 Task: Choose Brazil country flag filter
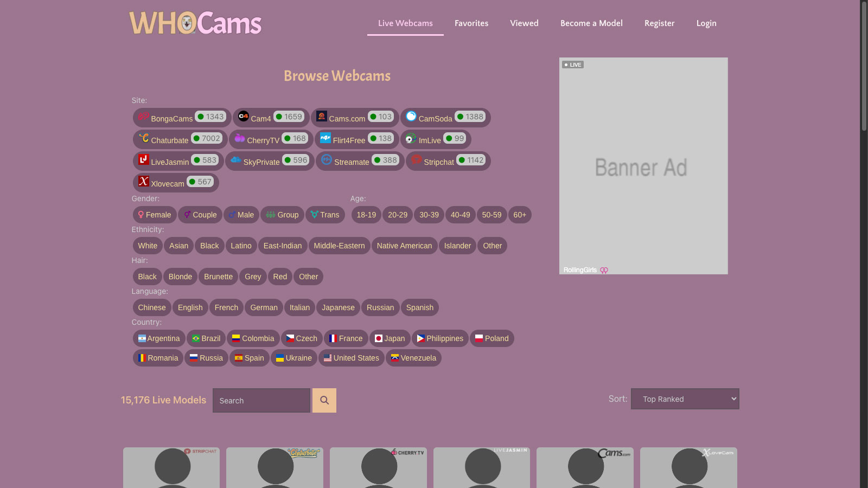(x=206, y=338)
